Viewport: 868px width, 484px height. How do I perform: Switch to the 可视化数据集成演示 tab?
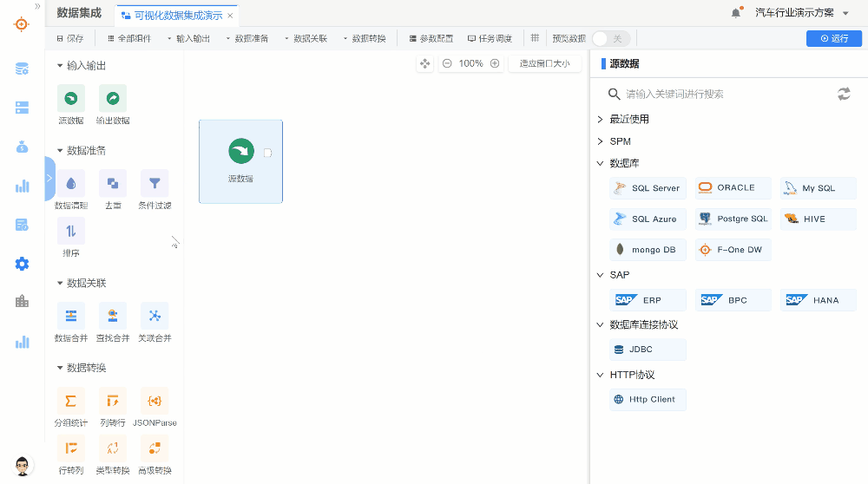pos(177,15)
